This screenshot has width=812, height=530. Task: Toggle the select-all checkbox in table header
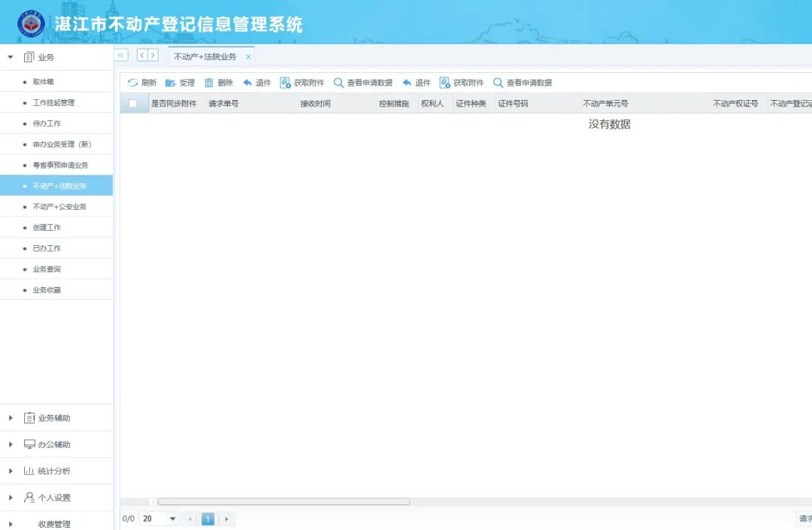(133, 104)
